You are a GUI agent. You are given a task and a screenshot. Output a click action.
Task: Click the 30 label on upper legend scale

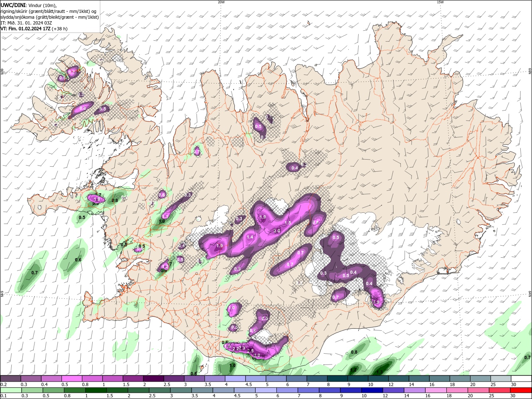click(x=514, y=384)
